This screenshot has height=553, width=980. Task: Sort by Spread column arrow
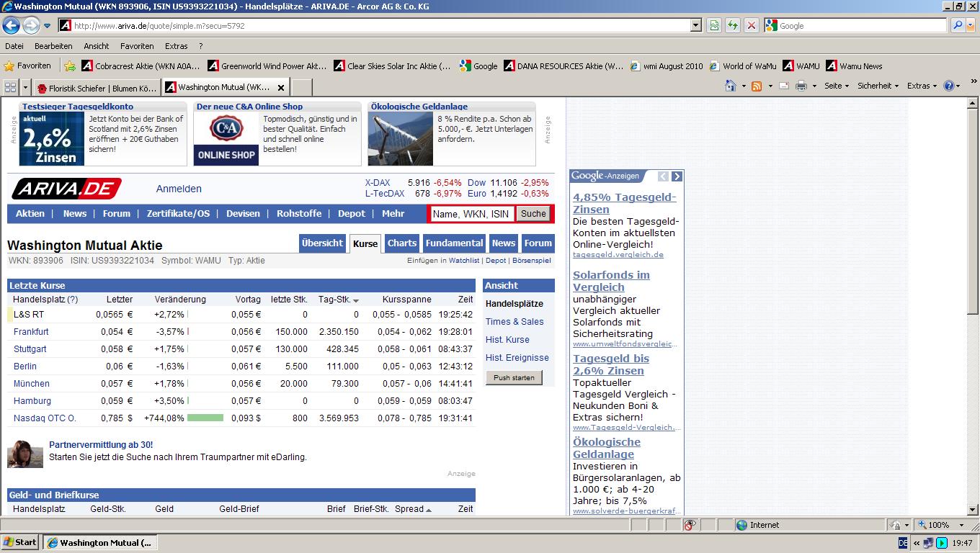tap(428, 510)
